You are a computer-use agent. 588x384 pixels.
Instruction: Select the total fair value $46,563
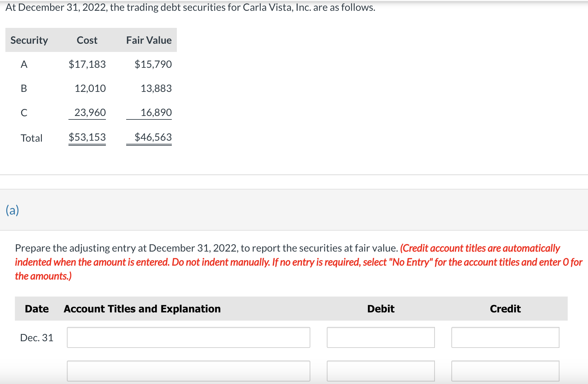pyautogui.click(x=153, y=137)
